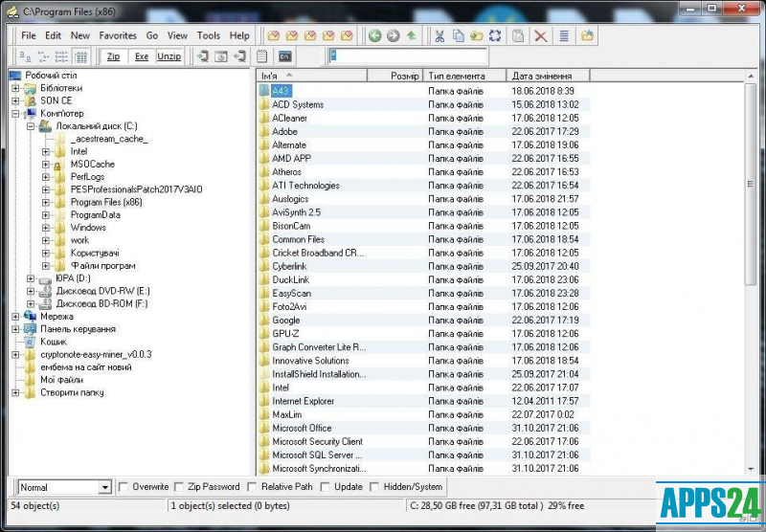
Task: Sort by the Ім'я column header
Action: [312, 76]
